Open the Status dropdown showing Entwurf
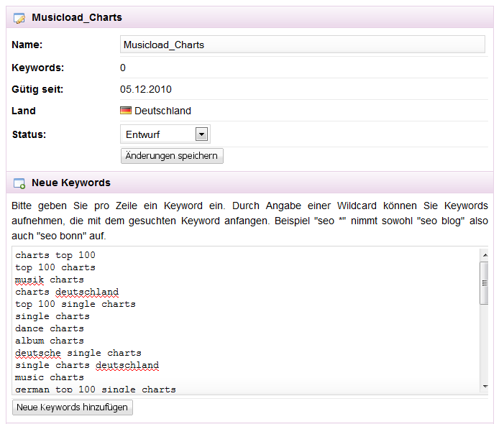504x424 pixels. [x=165, y=134]
